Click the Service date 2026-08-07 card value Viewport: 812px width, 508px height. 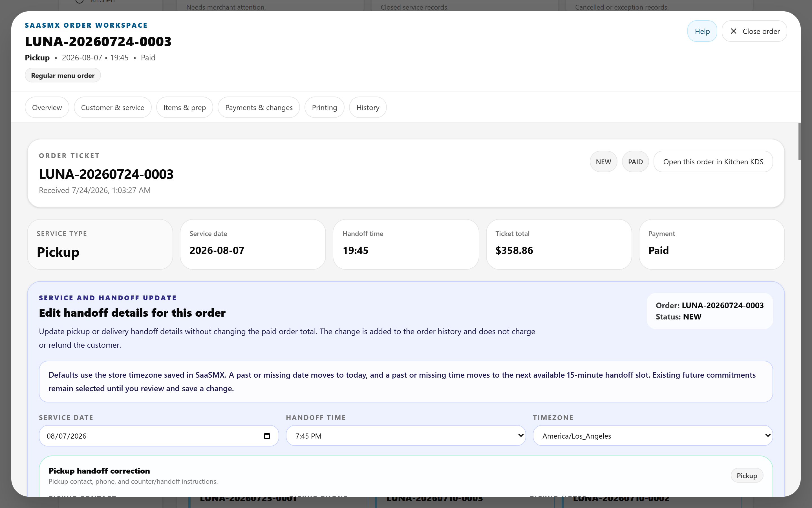[217, 250]
